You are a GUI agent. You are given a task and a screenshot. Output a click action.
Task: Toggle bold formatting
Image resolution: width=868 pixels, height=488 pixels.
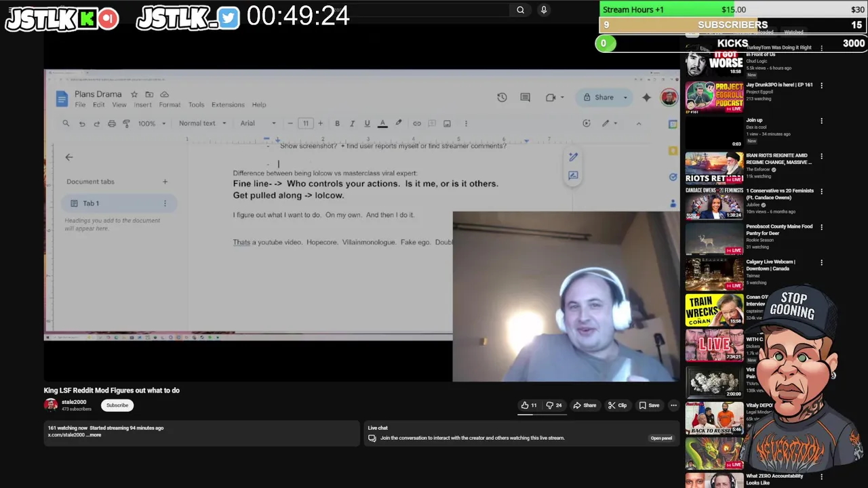pos(337,123)
